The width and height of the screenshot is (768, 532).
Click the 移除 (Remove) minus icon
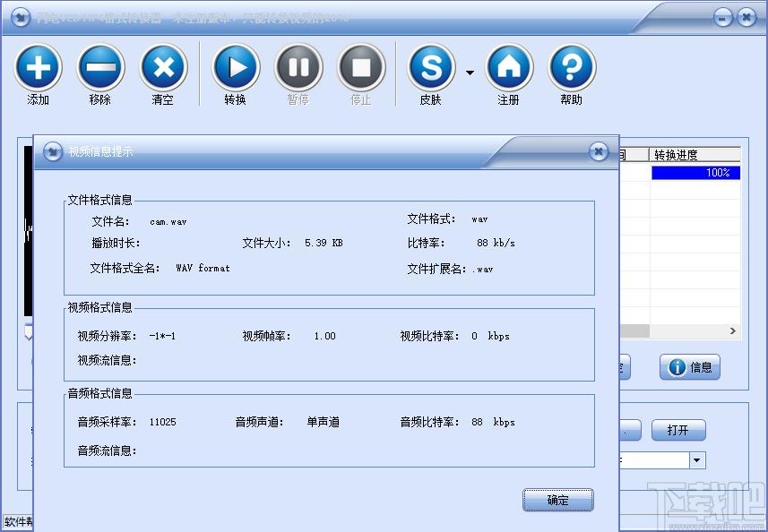[x=100, y=67]
